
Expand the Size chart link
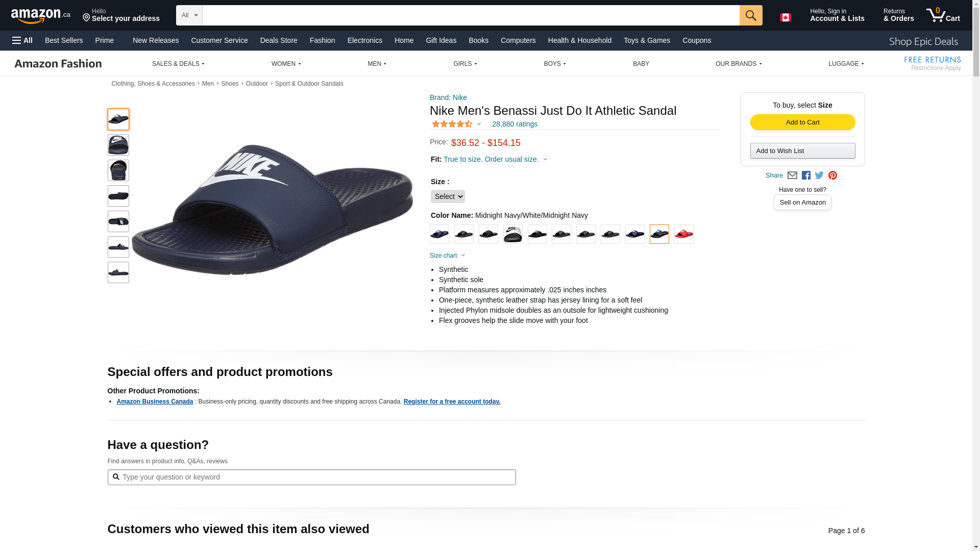coord(447,256)
